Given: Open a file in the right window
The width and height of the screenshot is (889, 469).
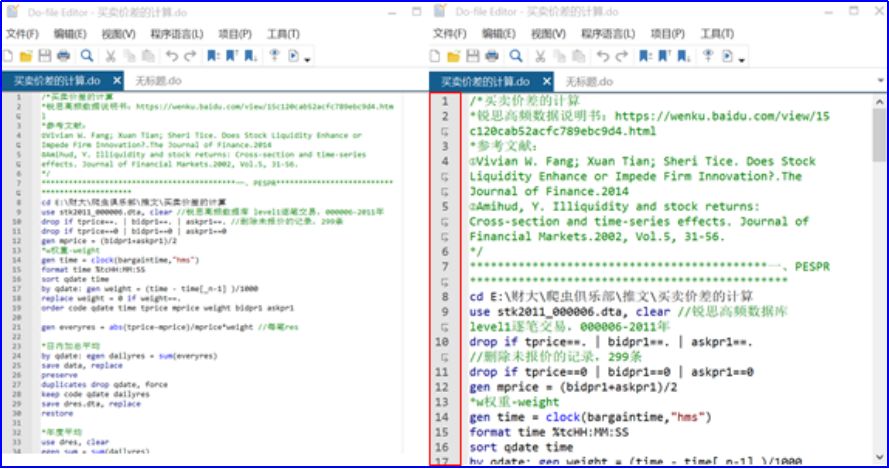Looking at the screenshot, I should (x=454, y=56).
